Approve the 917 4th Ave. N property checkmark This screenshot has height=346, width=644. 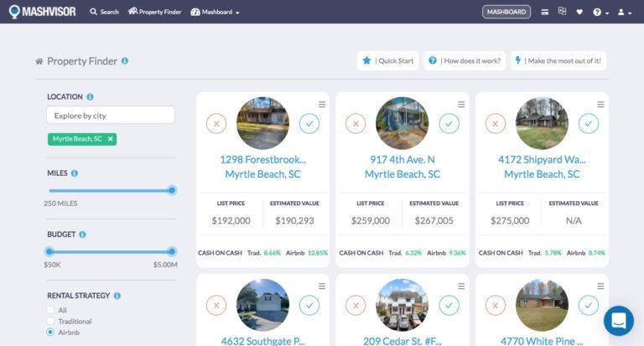(x=449, y=124)
